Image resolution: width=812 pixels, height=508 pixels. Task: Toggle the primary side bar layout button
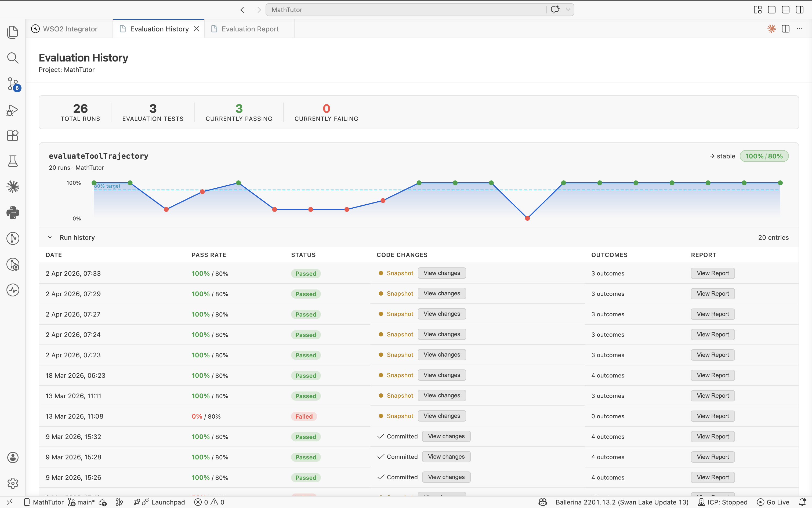tap(772, 10)
